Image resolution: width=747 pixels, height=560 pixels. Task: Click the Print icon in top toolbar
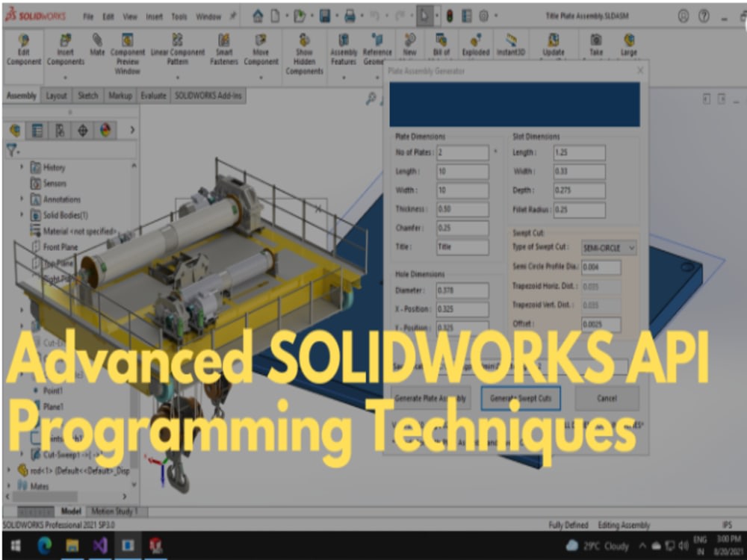point(350,16)
